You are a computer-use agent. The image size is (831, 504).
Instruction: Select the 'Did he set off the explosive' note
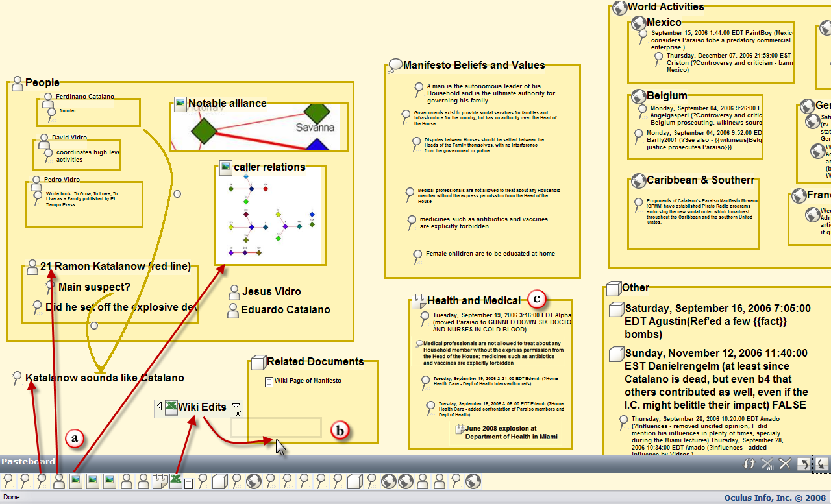(x=122, y=307)
